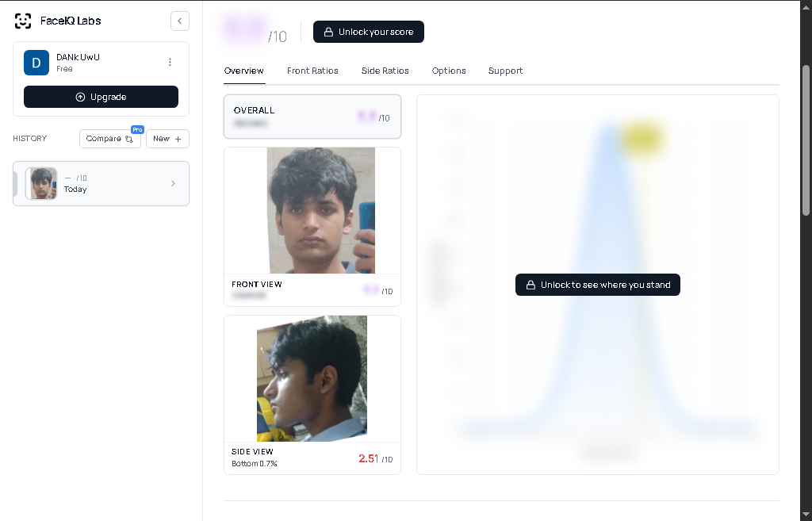812x521 pixels.
Task: Click Unlock your score button
Action: click(369, 32)
